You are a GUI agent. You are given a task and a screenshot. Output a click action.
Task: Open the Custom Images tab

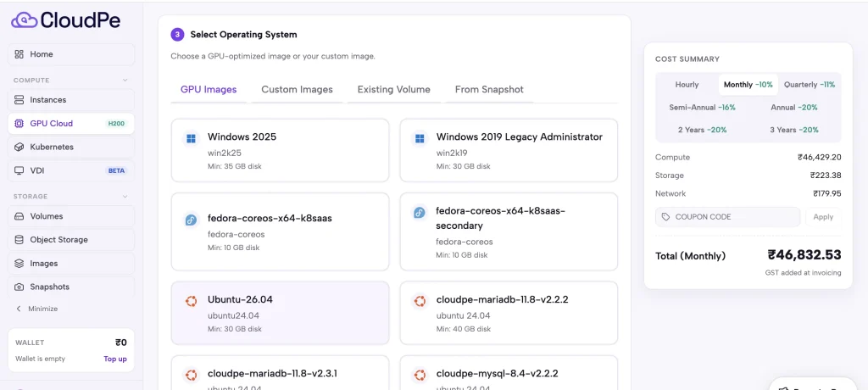click(298, 89)
